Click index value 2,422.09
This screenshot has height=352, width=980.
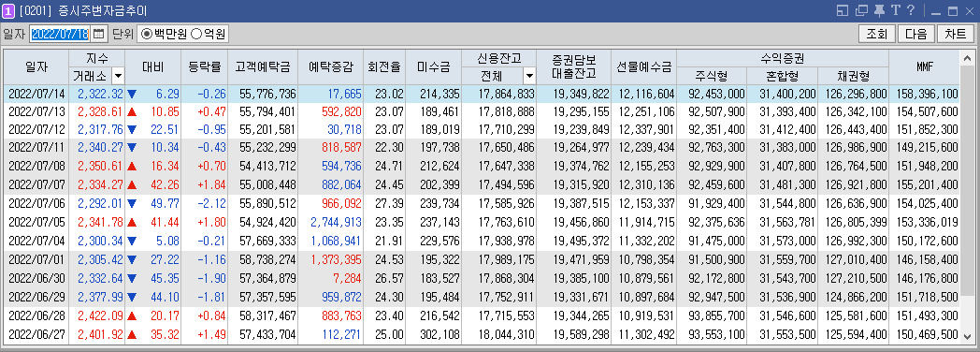coord(101,316)
